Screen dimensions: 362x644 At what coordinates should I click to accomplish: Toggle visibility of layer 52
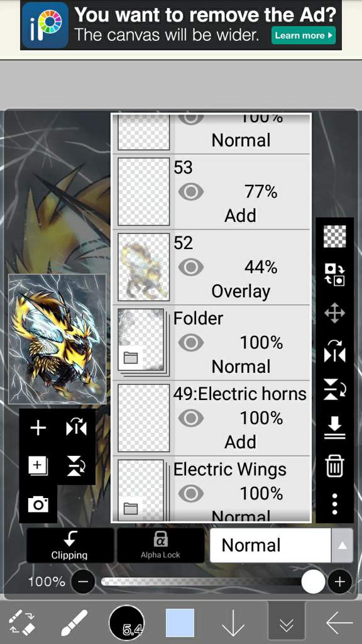click(191, 267)
